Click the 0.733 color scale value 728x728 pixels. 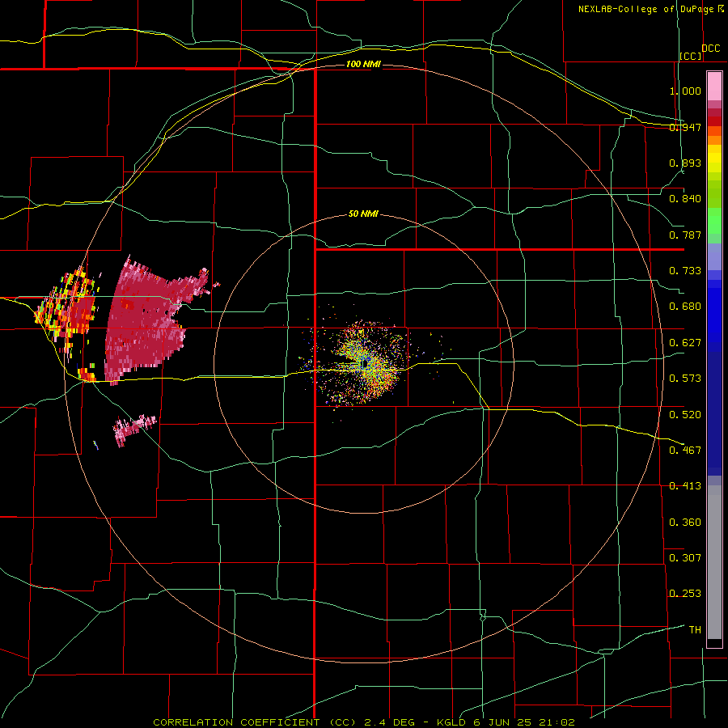click(685, 271)
